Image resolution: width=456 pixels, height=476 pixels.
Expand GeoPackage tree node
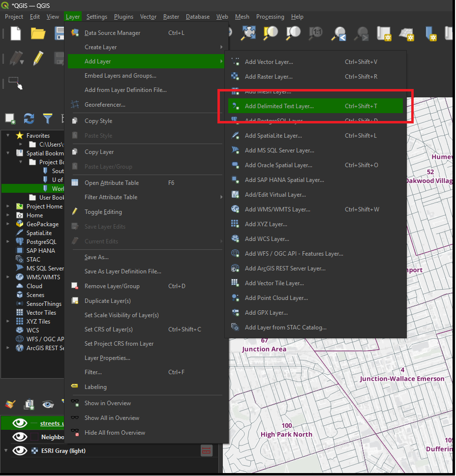(x=8, y=224)
